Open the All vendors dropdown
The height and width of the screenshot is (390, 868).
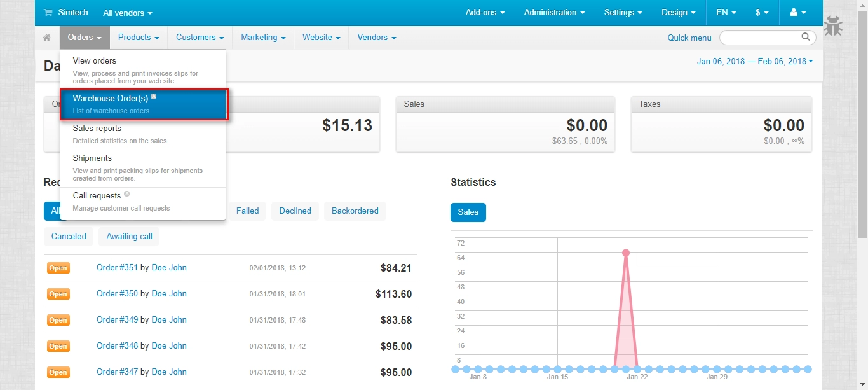(x=128, y=13)
